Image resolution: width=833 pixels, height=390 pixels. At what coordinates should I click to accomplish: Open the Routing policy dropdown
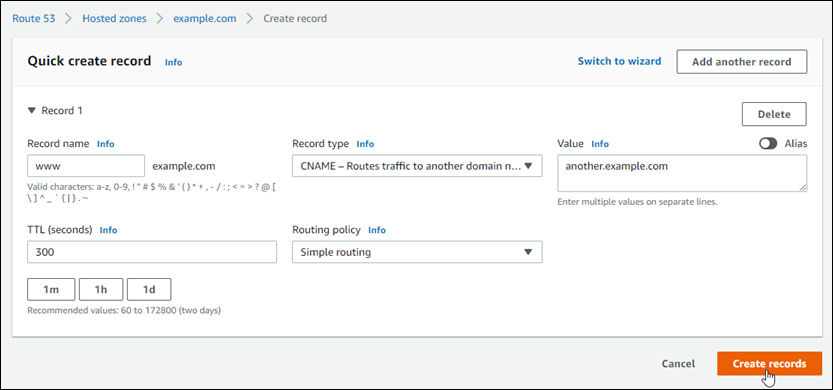[x=417, y=252]
